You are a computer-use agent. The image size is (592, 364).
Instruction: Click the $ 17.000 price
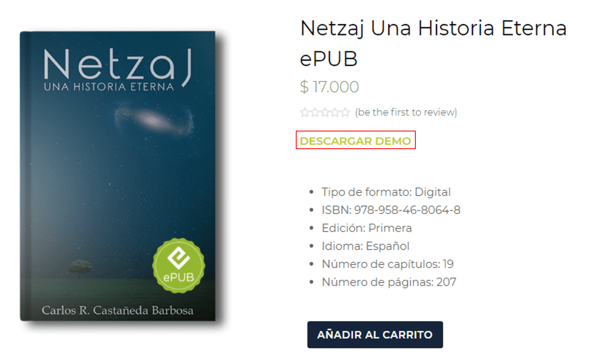coord(329,87)
